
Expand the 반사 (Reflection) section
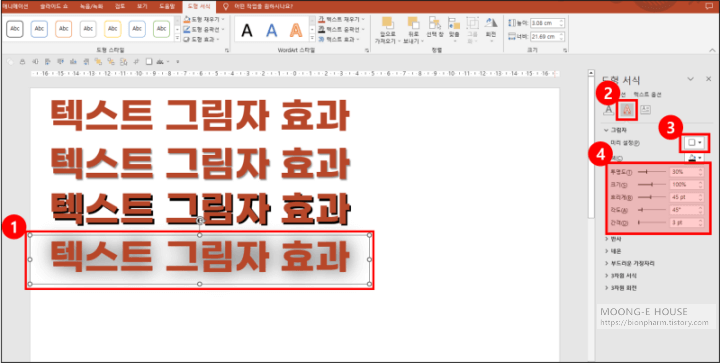(x=613, y=239)
